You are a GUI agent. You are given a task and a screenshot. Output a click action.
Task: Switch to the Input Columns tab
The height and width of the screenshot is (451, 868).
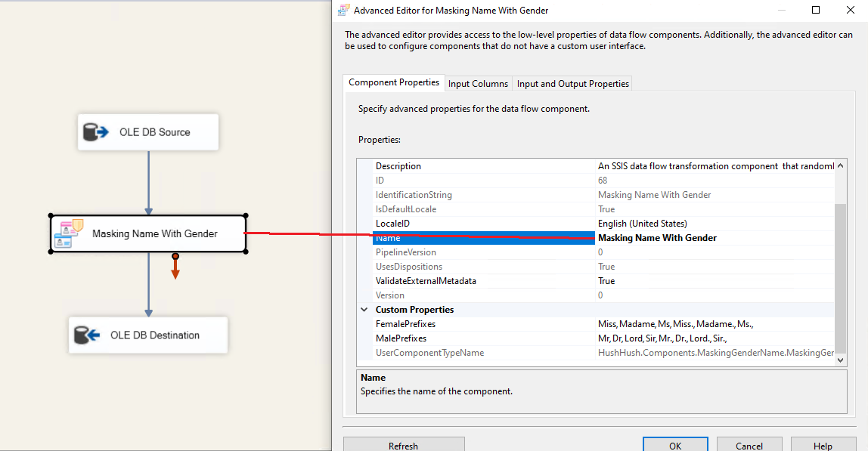point(478,84)
